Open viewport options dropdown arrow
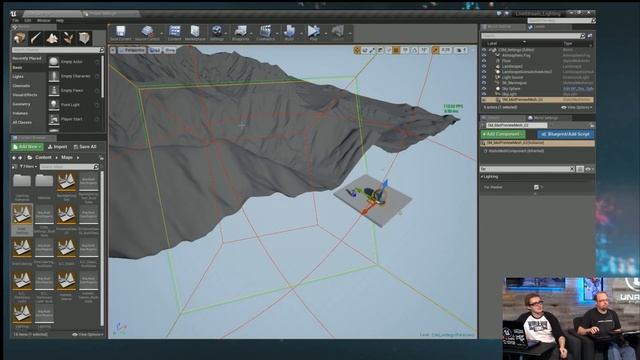The image size is (640, 360). pos(113,50)
